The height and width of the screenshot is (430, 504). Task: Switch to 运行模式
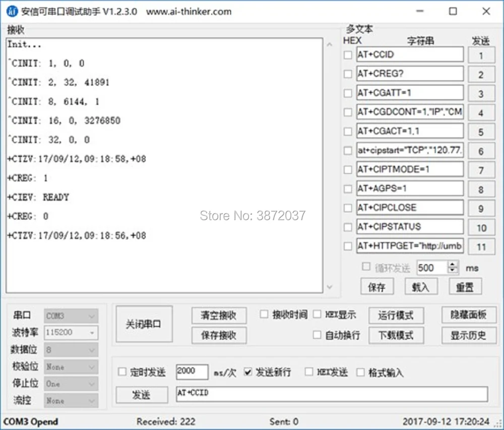(396, 315)
